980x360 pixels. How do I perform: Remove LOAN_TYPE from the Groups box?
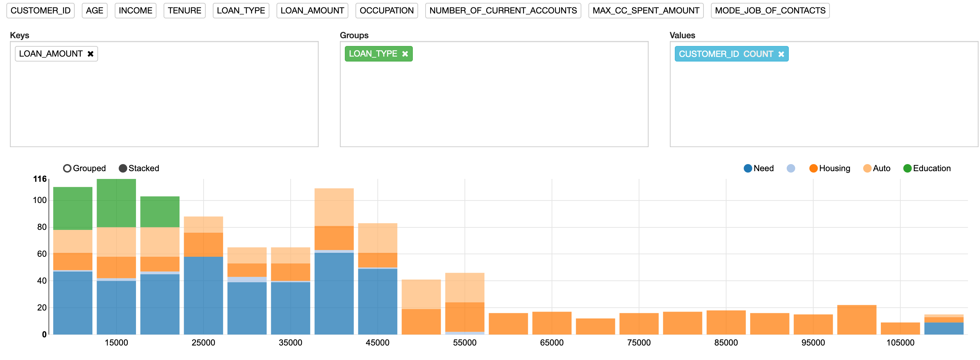pyautogui.click(x=404, y=54)
